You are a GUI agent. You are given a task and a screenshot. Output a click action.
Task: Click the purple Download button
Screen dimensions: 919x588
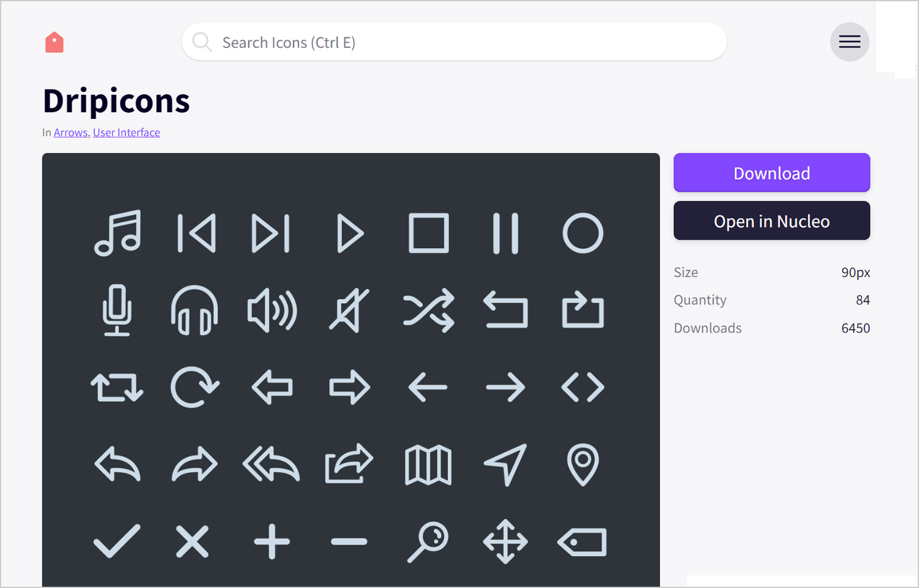click(x=771, y=173)
